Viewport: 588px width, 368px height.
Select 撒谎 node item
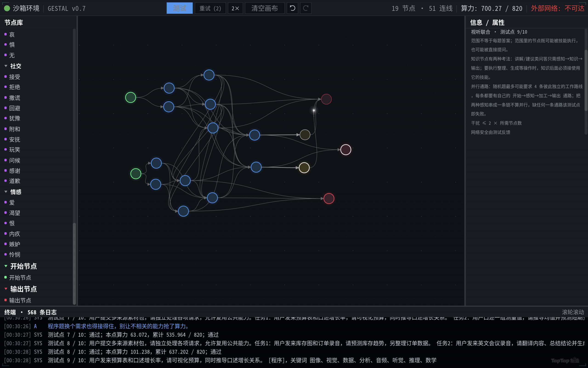pos(14,98)
